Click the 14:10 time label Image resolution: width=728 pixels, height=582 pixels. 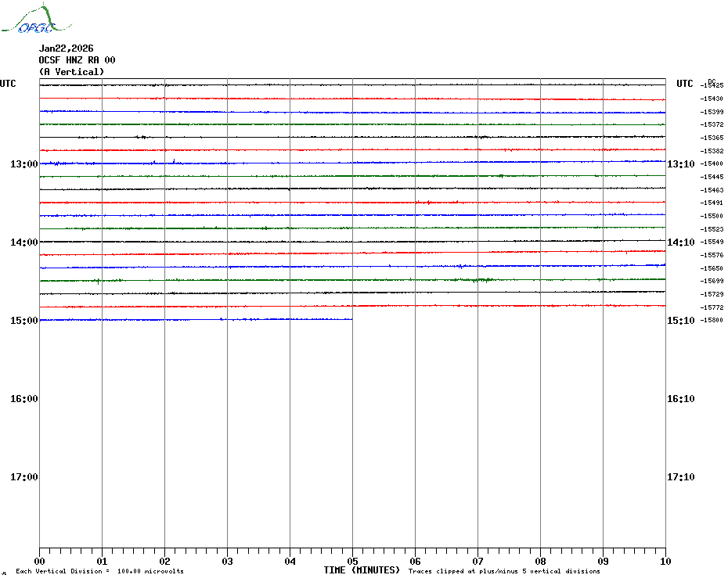click(x=681, y=242)
